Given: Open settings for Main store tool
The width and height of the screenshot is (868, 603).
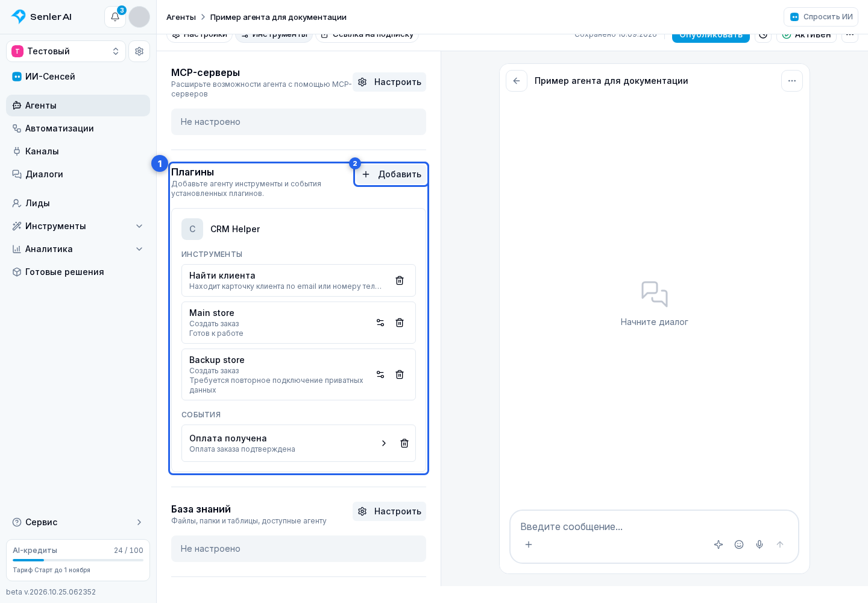Looking at the screenshot, I should 380,323.
